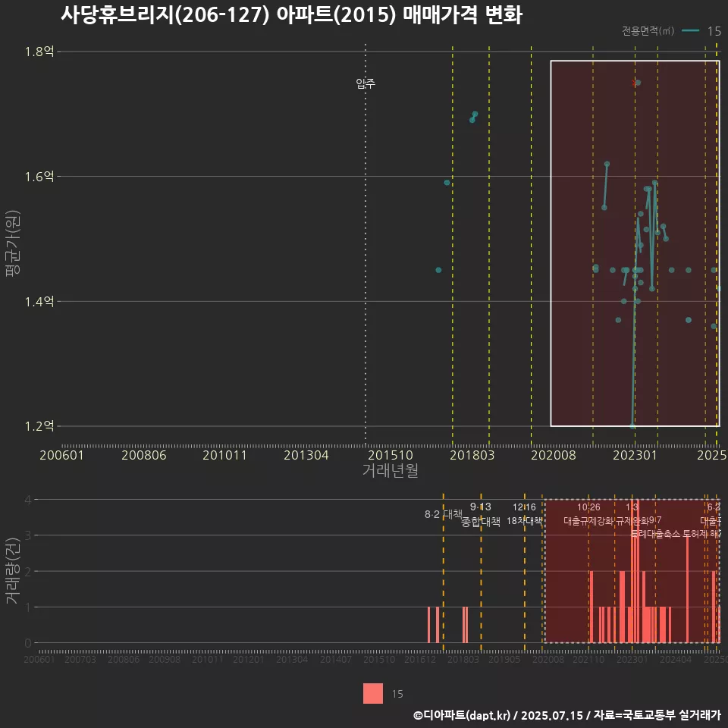Click the 전용면적(㎡) legend label
This screenshot has height=728, width=728.
click(x=648, y=30)
